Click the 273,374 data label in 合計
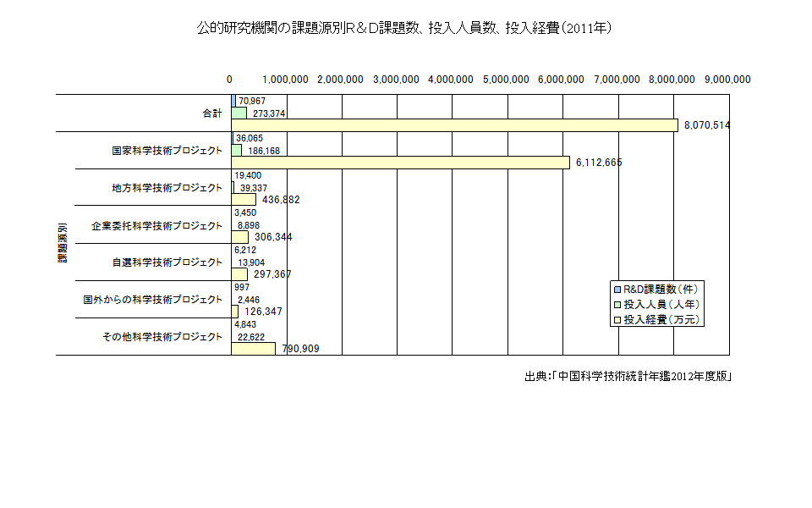This screenshot has width=812, height=508. 270,113
